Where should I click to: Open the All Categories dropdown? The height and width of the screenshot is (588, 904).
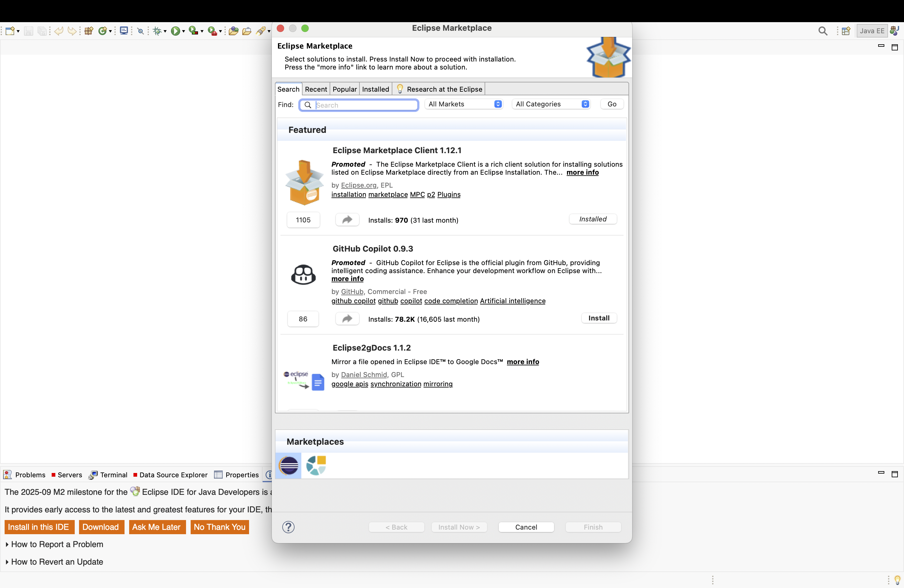pos(551,104)
